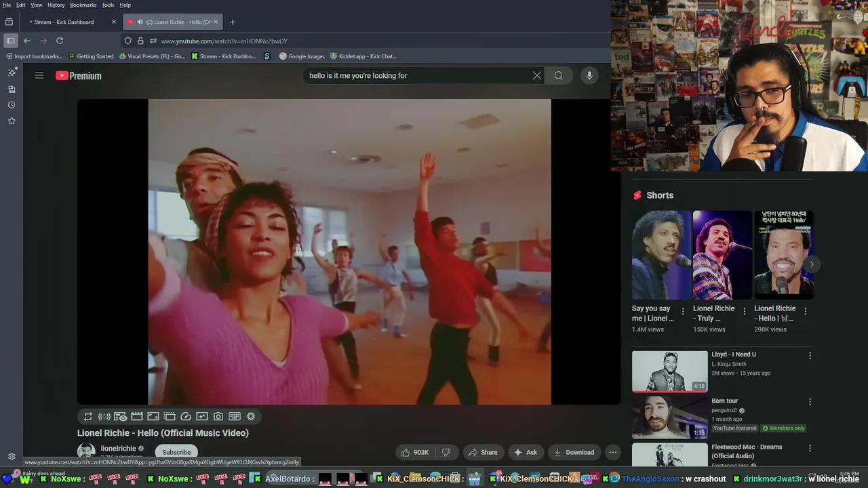Like the video with 903K likes
Image resolution: width=868 pixels, height=488 pixels.
pos(415,452)
